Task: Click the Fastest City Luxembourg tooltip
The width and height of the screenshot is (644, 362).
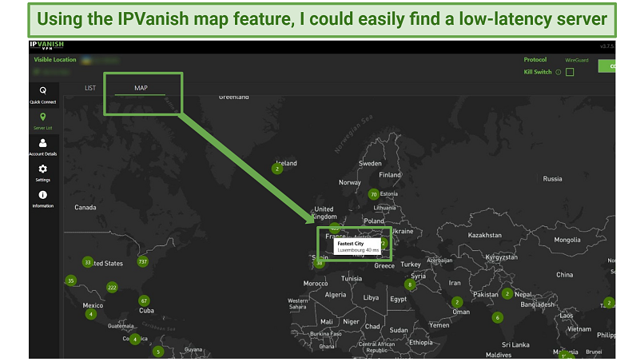Action: [x=357, y=247]
